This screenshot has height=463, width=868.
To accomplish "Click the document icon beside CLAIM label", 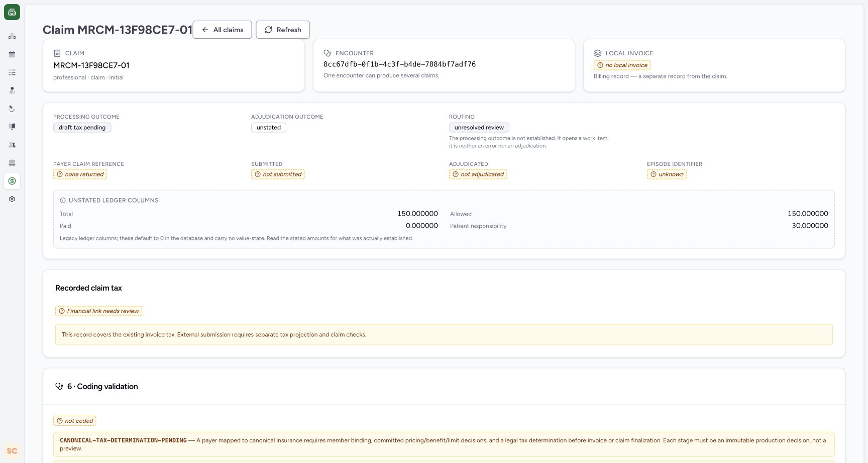I will (57, 53).
